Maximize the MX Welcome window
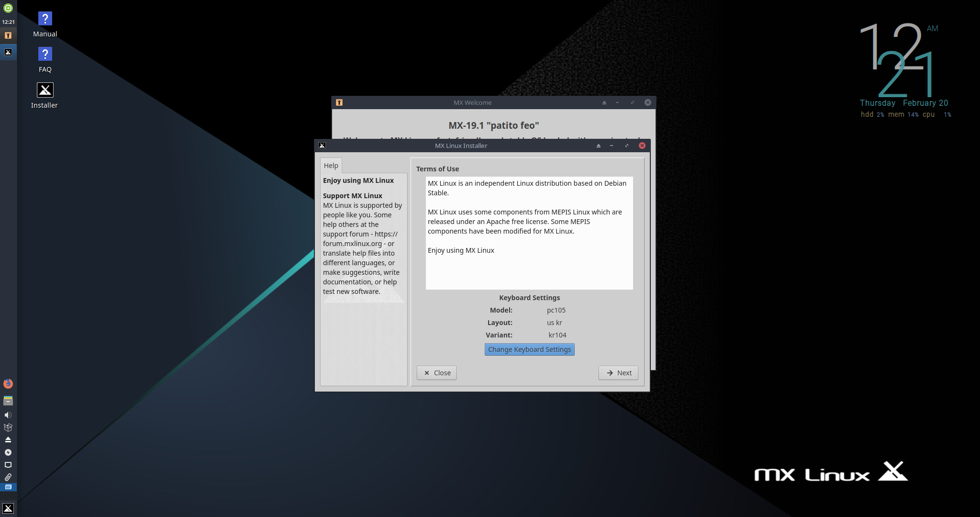 [x=633, y=102]
